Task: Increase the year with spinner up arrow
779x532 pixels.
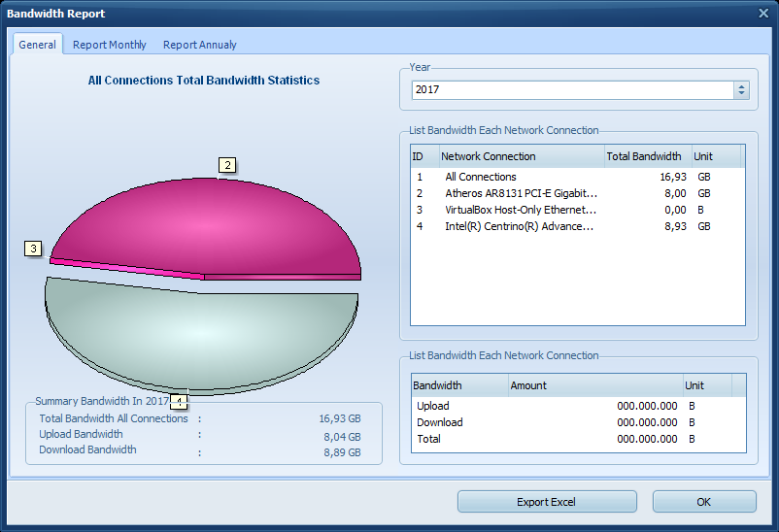Action: pos(741,86)
